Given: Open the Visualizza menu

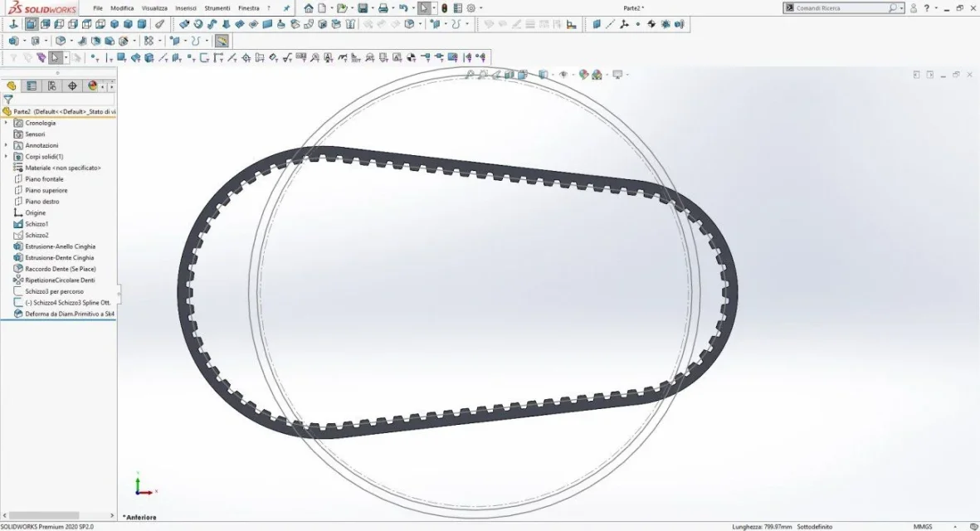Looking at the screenshot, I should tap(154, 8).
